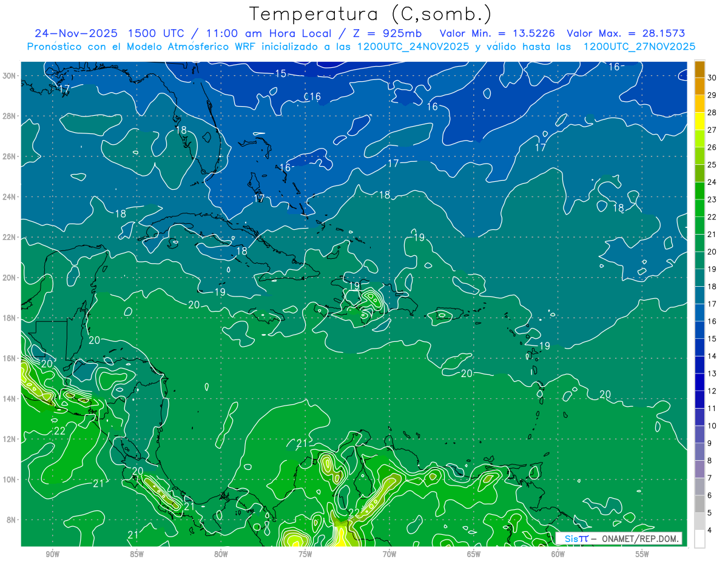Click 'Valor Min. = 13.5226' in the header

click(497, 33)
